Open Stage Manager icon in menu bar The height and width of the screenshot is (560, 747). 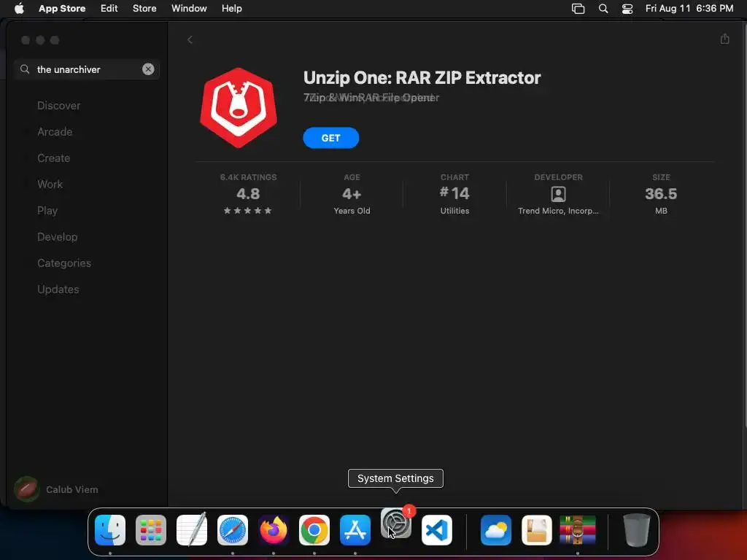click(578, 9)
